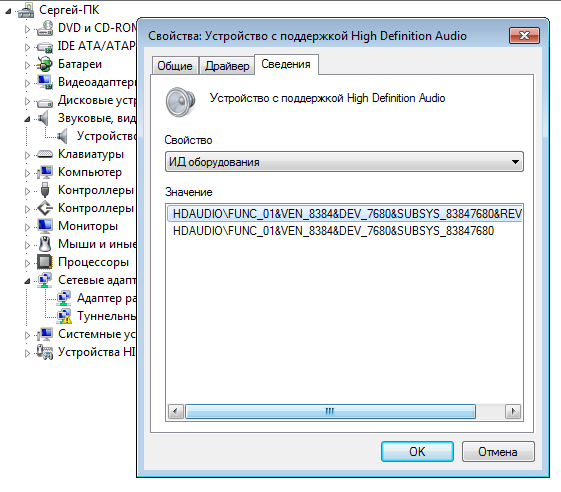Viewport: 561px width, 492px height.
Task: Collapse the Звуковые devices tree node
Action: 27,119
